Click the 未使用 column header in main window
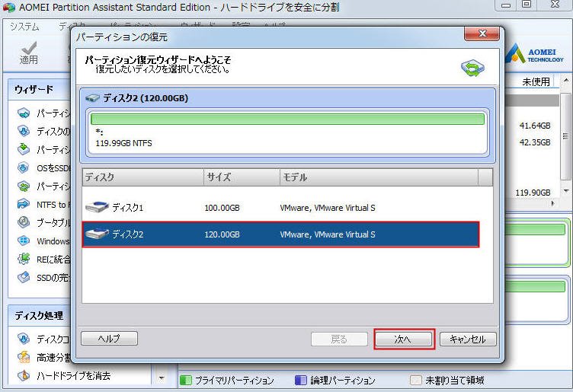573x392 pixels. (536, 81)
